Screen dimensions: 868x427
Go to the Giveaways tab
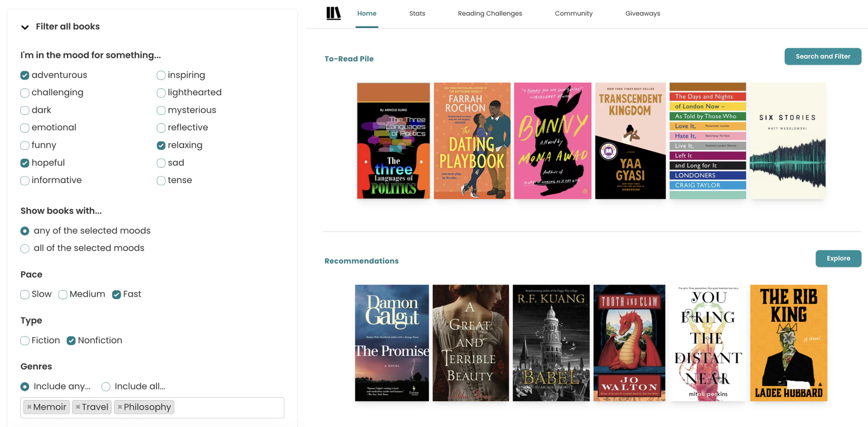tap(642, 13)
